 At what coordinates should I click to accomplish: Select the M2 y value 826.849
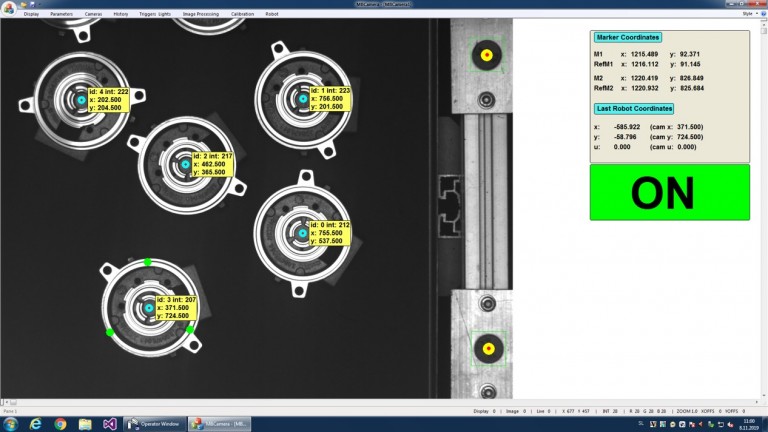[692, 78]
